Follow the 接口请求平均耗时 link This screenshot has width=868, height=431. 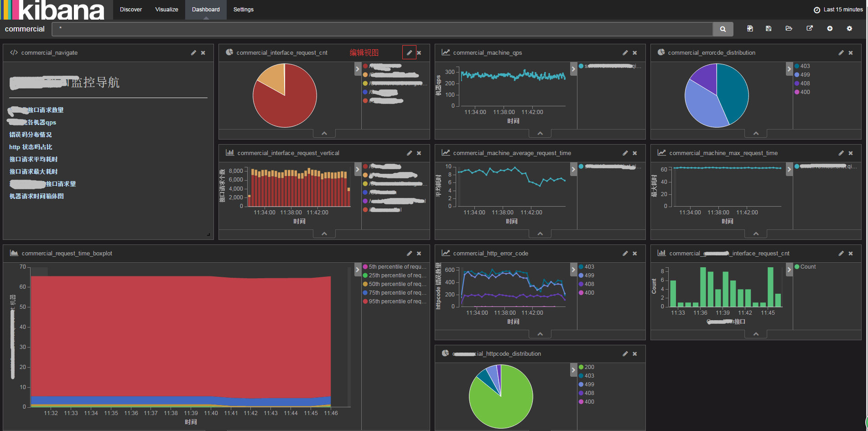[33, 159]
